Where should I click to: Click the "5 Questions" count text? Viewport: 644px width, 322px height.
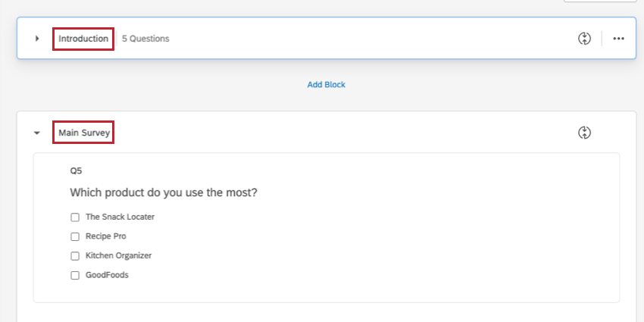(x=145, y=39)
